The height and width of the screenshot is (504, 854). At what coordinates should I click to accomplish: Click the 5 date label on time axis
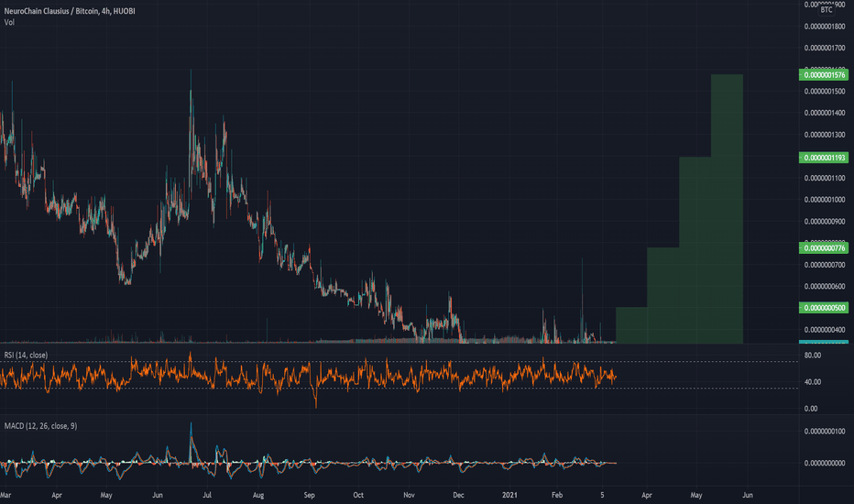coord(602,495)
